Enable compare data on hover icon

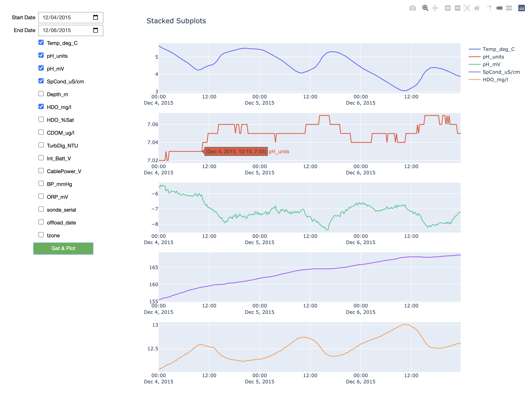(x=509, y=8)
